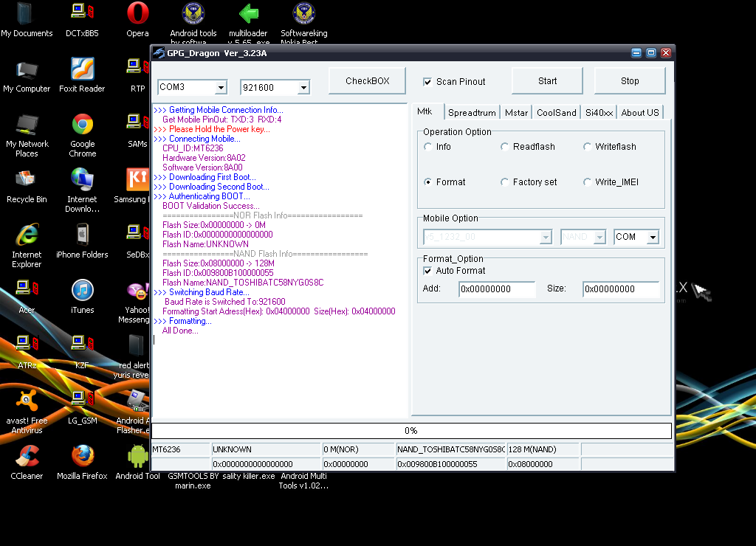Open CCleaner desktop shortcut
The width and height of the screenshot is (756, 546).
[27, 457]
